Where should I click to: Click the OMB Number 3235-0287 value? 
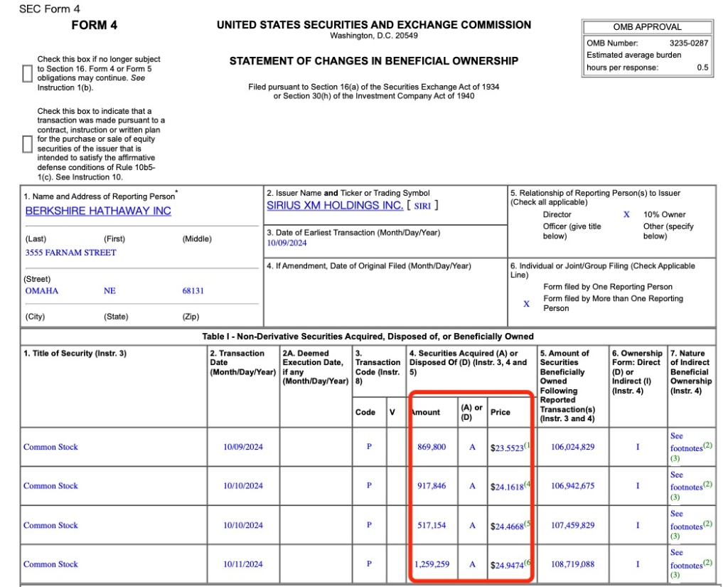click(x=689, y=43)
